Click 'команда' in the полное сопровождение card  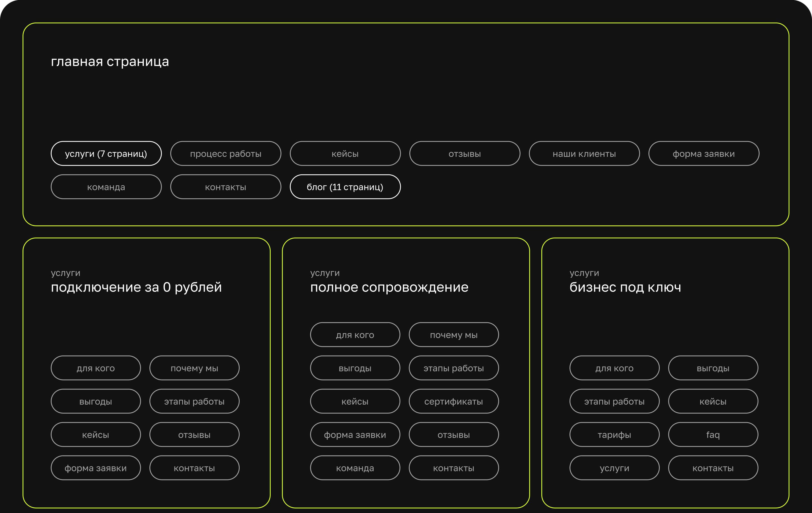click(355, 468)
